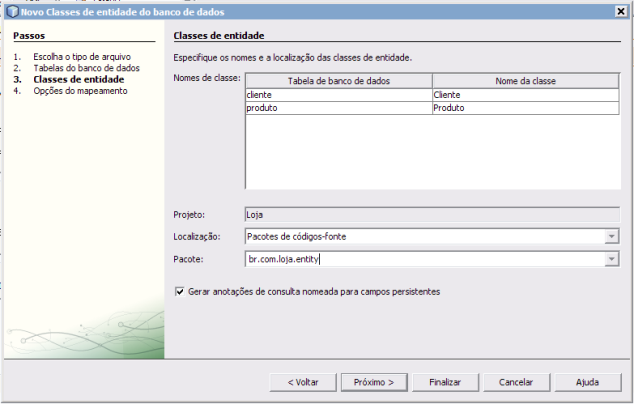Open help with the Ajuda button

587,382
